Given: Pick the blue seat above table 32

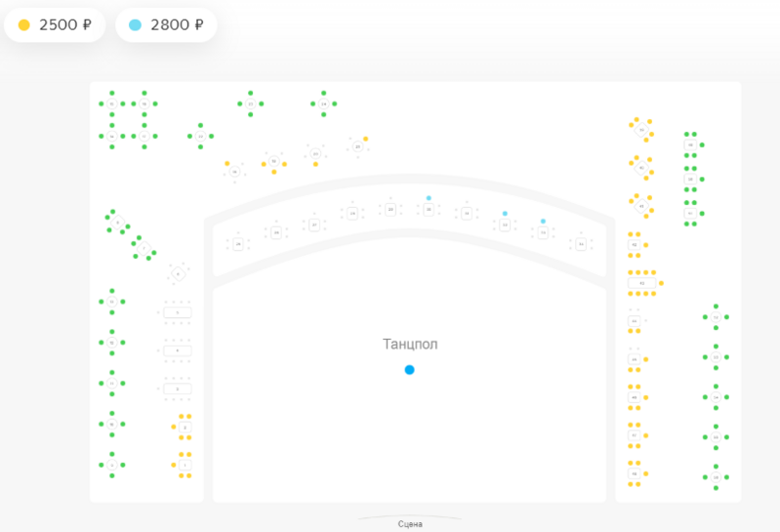Looking at the screenshot, I should click(505, 214).
